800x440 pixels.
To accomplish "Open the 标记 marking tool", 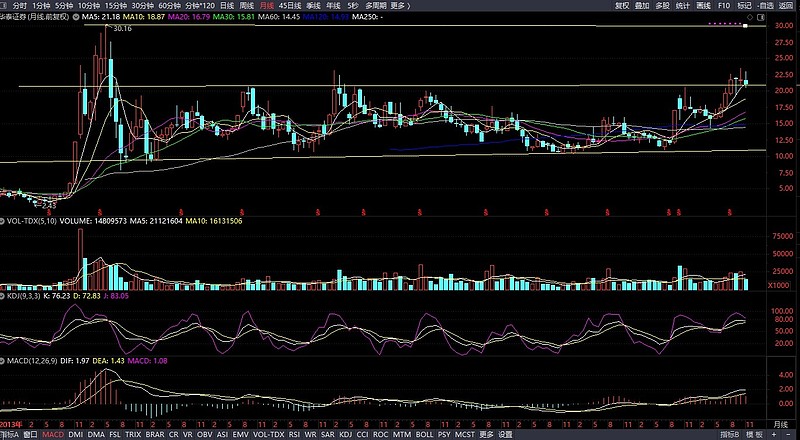I will pos(744,5).
